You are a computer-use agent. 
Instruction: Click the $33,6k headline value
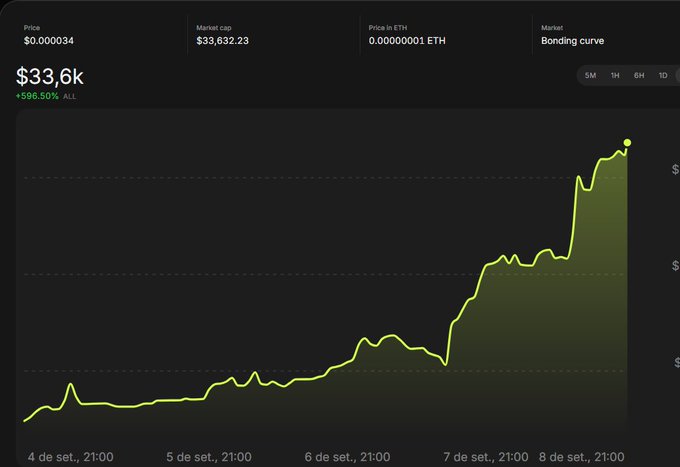click(x=49, y=77)
